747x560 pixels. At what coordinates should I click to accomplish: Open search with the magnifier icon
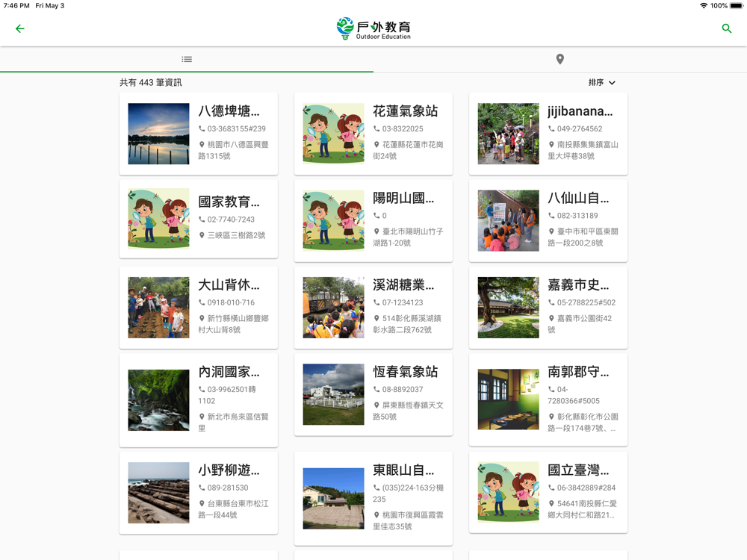coord(727,28)
